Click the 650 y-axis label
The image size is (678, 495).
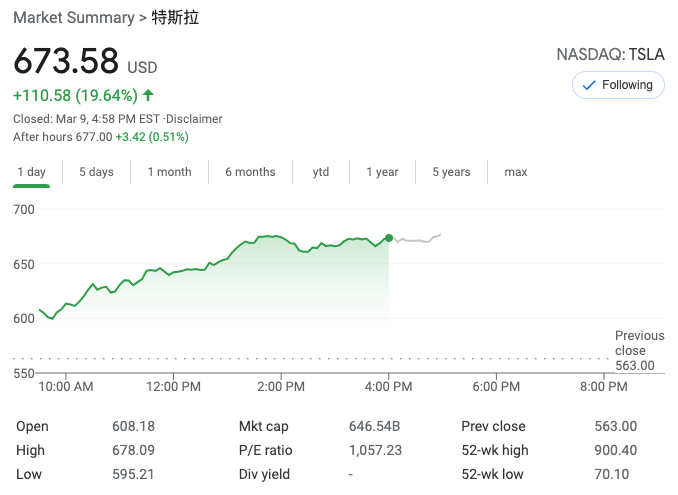24,264
